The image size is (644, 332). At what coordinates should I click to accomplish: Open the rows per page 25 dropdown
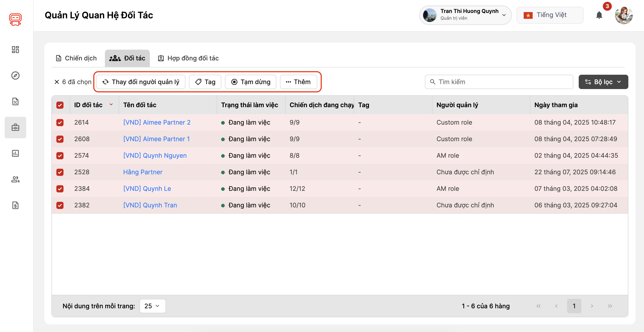(x=152, y=306)
